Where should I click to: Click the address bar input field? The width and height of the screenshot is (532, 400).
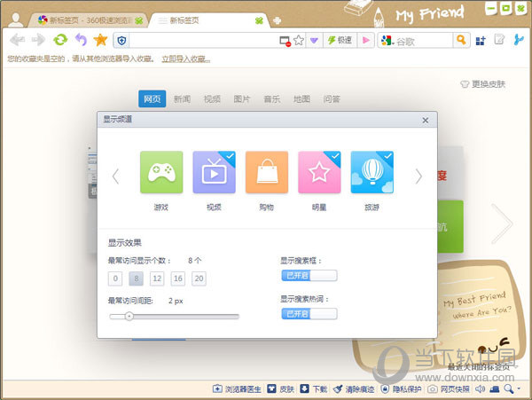pyautogui.click(x=203, y=41)
